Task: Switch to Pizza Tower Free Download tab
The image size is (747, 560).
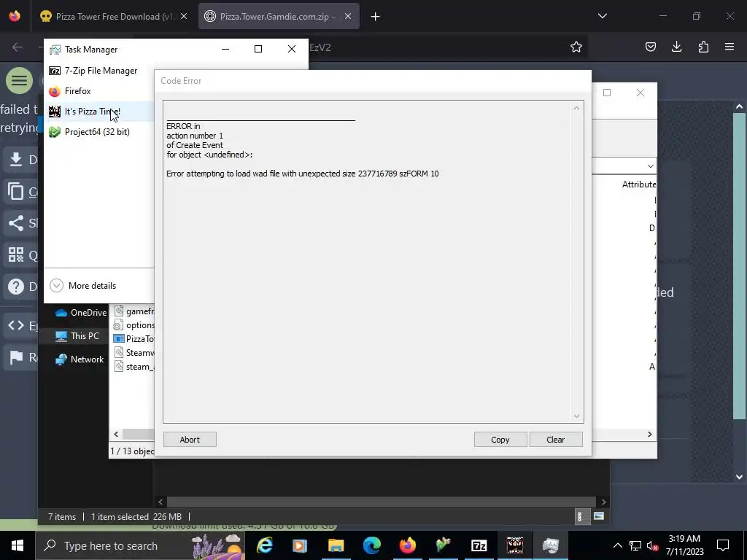Action: pyautogui.click(x=115, y=17)
